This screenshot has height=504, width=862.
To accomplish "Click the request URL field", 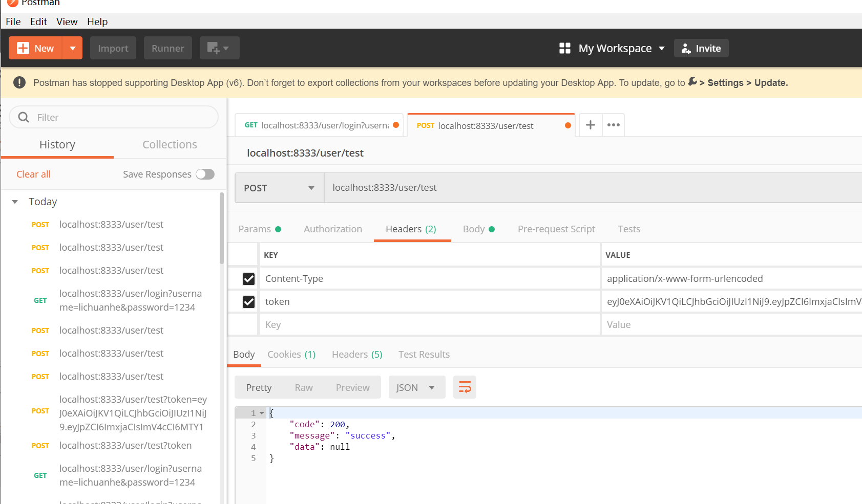I will pyautogui.click(x=593, y=188).
